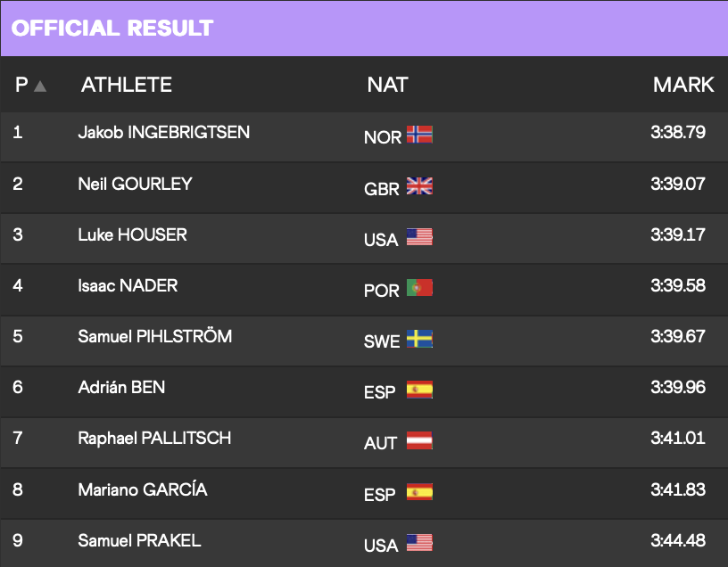Click the USA flag next to Samuel Prakel

419,542
